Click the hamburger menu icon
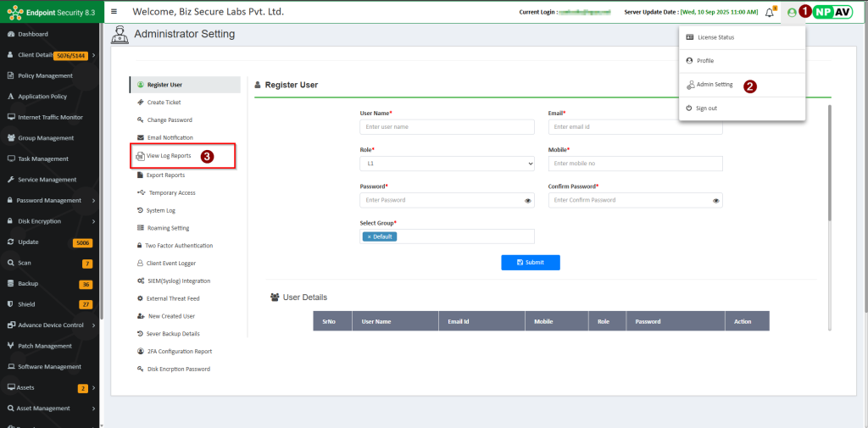The image size is (868, 428). click(x=114, y=12)
